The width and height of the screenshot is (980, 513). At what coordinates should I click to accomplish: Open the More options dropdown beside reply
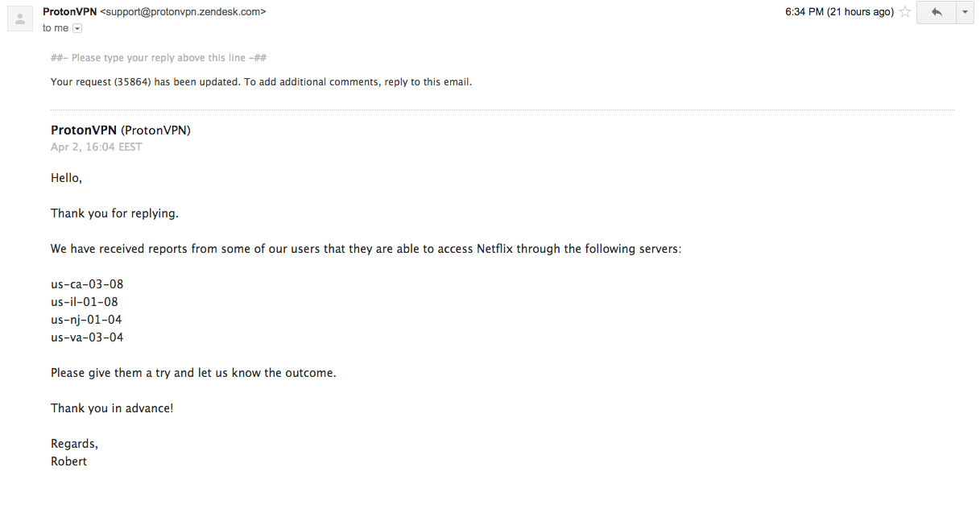pyautogui.click(x=965, y=12)
